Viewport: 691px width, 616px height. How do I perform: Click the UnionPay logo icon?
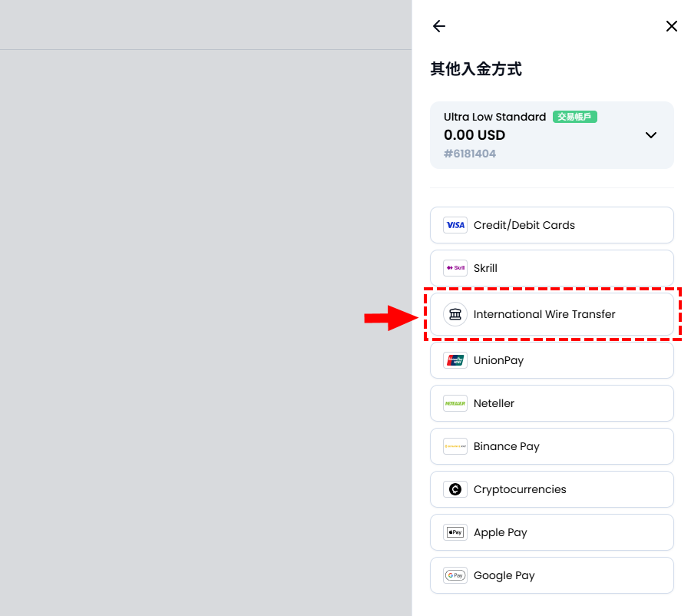(455, 360)
